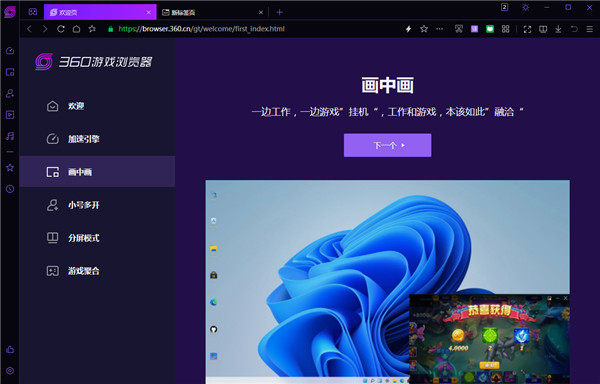Toggle fullscreen with the expand-corners icon
Viewport: 600px width, 384px height.
(x=527, y=29)
